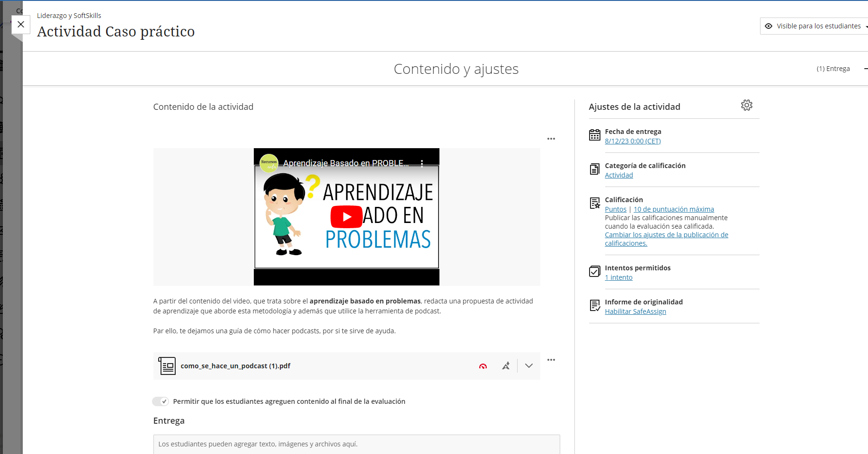Click the Liderazgo y SoftSkills course name
The width and height of the screenshot is (868, 454).
[x=69, y=16]
